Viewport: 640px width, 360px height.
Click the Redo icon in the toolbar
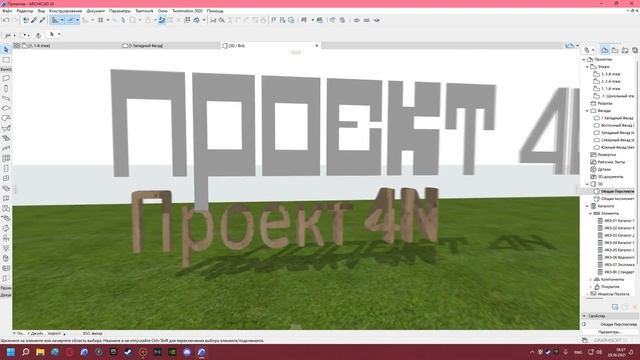click(x=15, y=20)
